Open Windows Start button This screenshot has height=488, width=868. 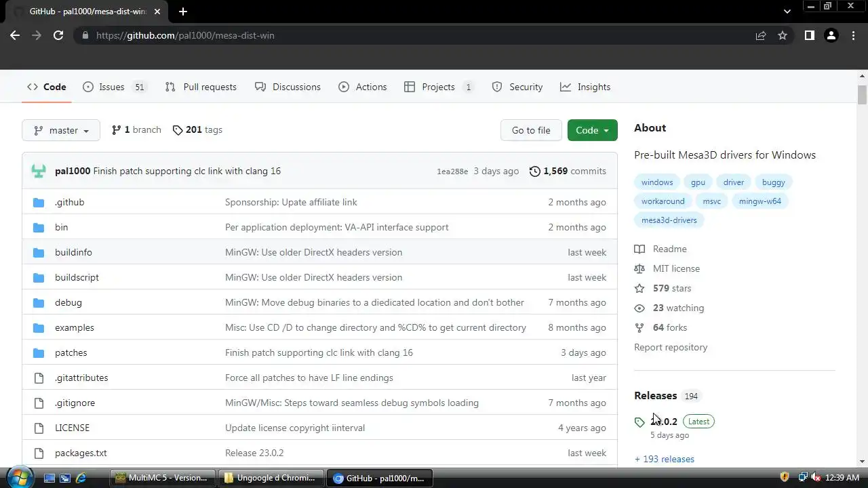pyautogui.click(x=18, y=477)
